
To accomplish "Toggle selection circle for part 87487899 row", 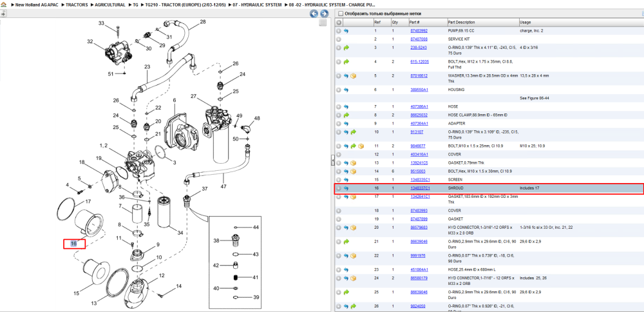I will [x=339, y=219].
